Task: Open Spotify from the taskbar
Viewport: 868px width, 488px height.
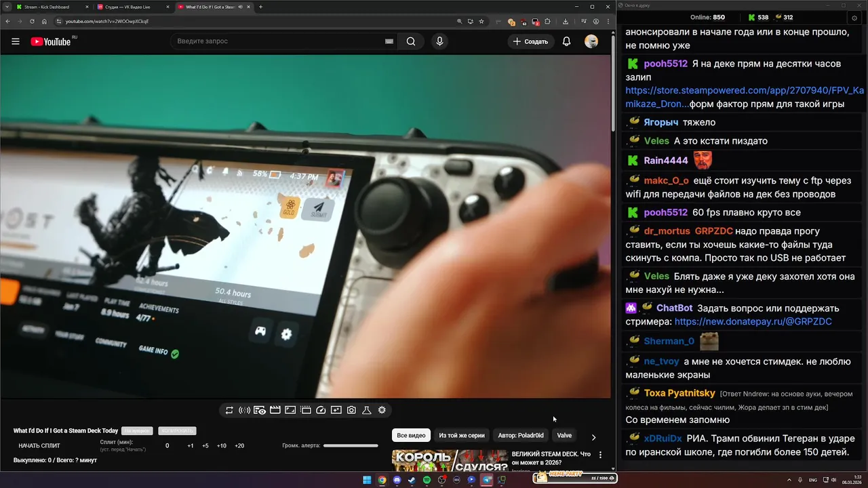Action: coord(427,480)
